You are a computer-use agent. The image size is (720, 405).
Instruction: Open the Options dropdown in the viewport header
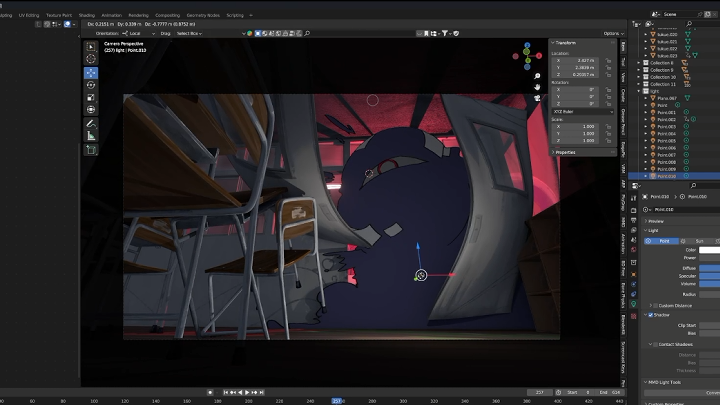click(x=613, y=34)
